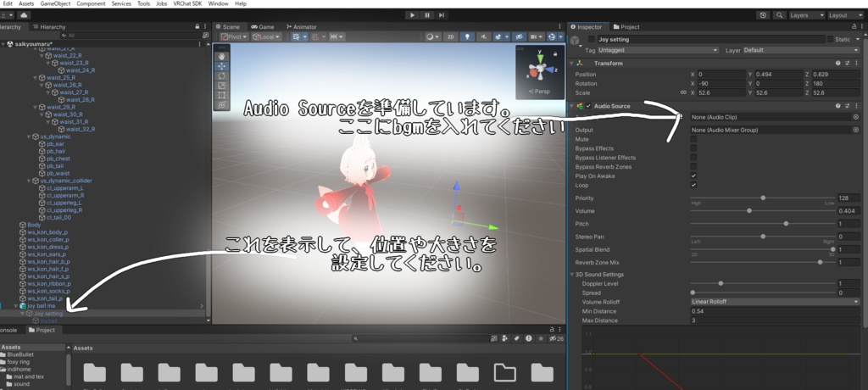The height and width of the screenshot is (390, 868).
Task: Toggle the 2D view mode button
Action: (x=451, y=36)
